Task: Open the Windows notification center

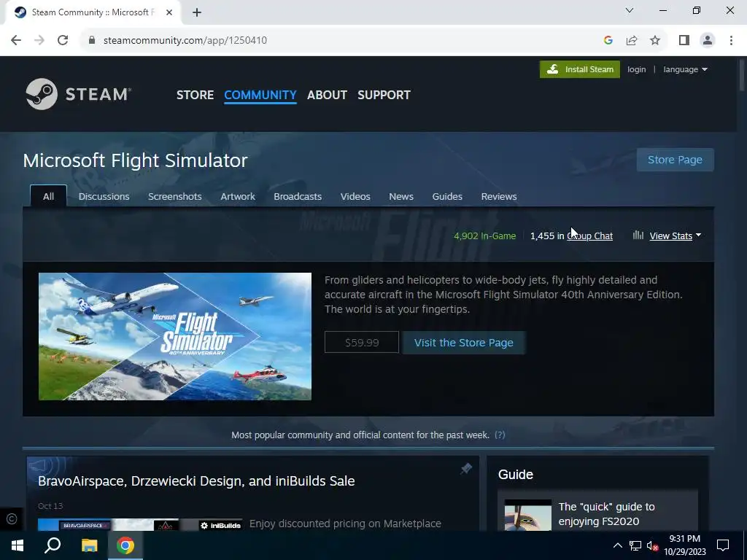Action: [723, 545]
